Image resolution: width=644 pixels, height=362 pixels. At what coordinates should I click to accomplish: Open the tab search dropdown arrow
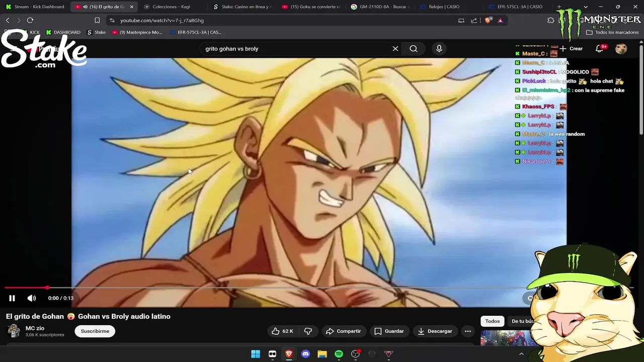coord(585,7)
